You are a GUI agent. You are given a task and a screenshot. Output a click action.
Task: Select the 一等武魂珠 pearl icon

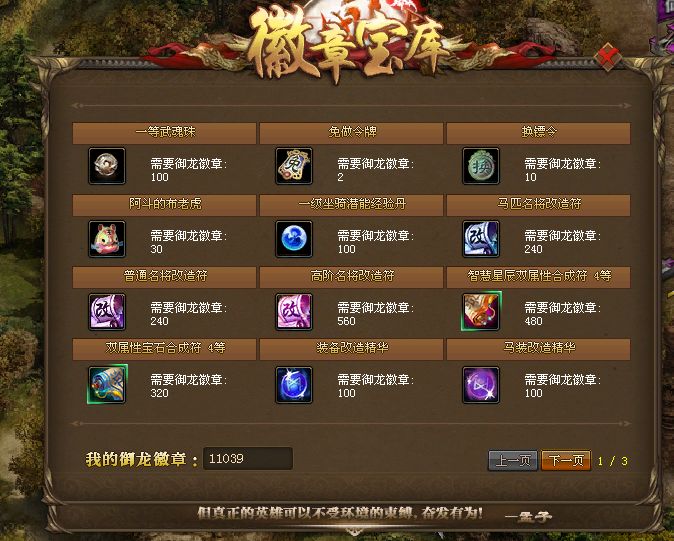[x=107, y=166]
